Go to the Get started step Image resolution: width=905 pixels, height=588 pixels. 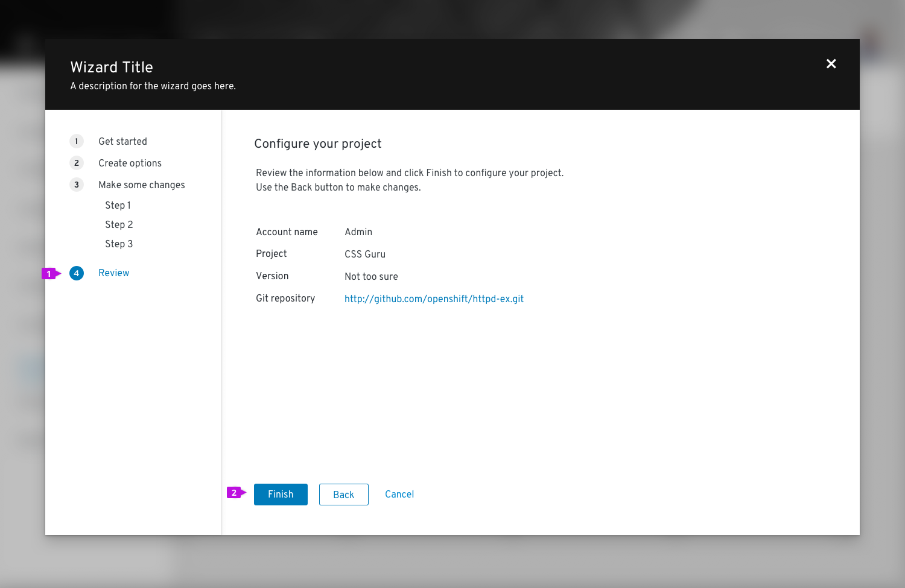click(x=122, y=141)
